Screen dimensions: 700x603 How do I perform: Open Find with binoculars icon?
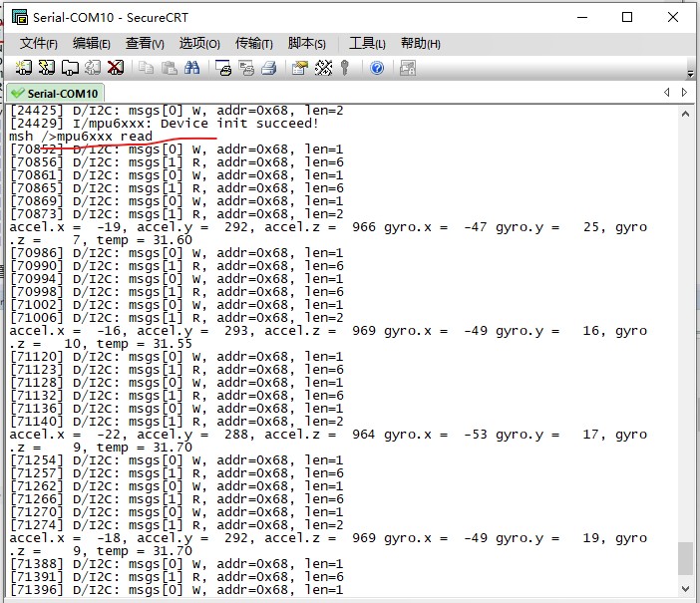tap(192, 68)
